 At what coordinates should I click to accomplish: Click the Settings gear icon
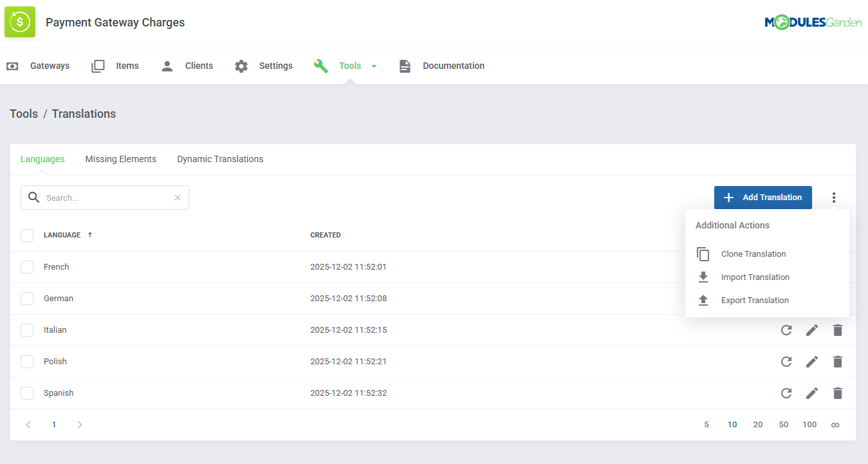click(x=241, y=66)
